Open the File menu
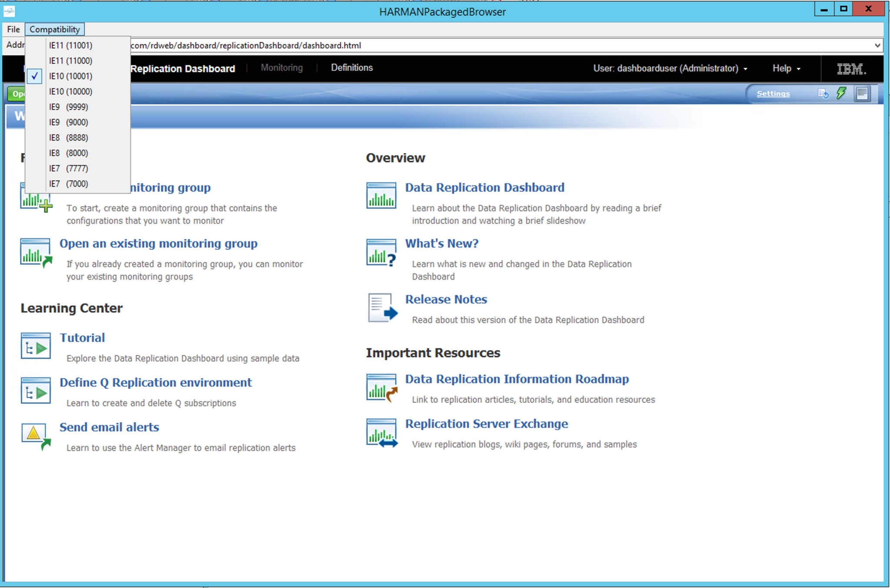890x588 pixels. [13, 29]
